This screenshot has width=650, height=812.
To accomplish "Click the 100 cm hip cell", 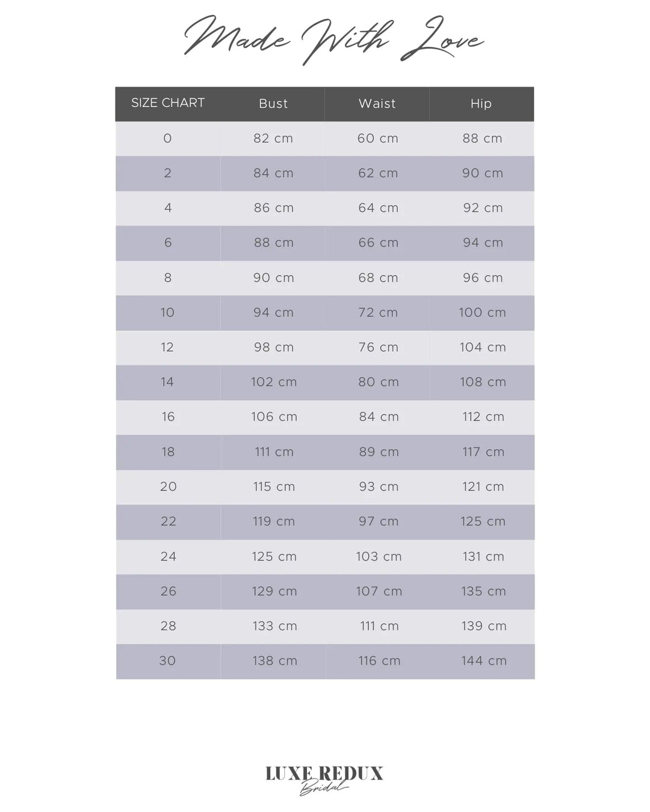I will pyautogui.click(x=483, y=313).
